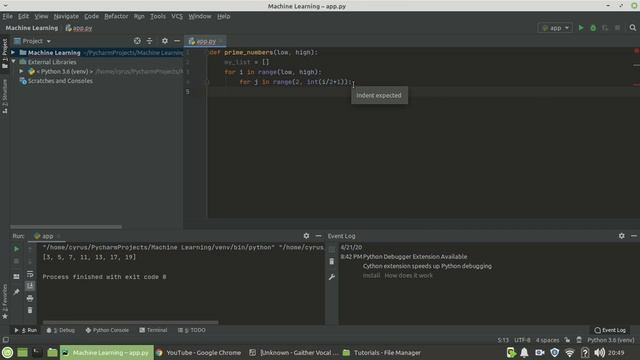Rerun app in the Run panel

[x=16, y=249]
